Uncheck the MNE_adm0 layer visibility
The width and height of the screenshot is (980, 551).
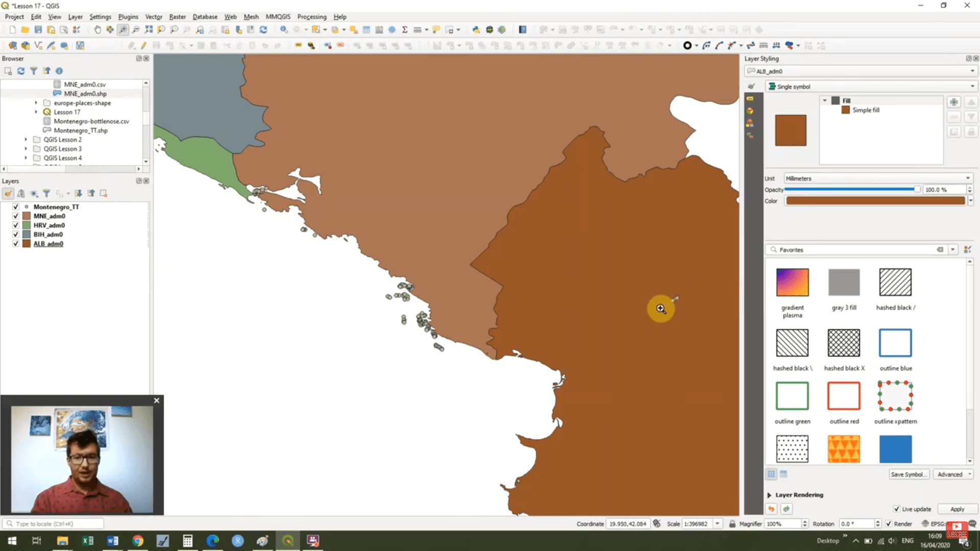click(15, 216)
